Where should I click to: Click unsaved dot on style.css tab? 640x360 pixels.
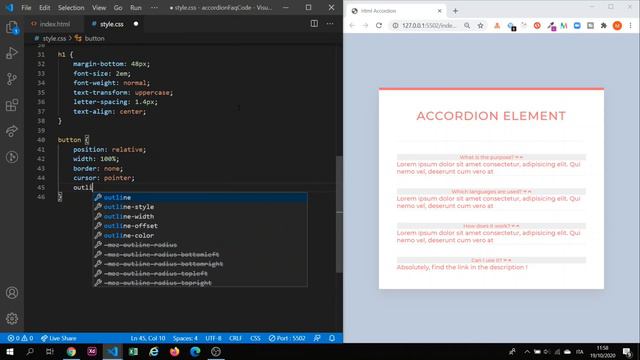pyautogui.click(x=136, y=24)
